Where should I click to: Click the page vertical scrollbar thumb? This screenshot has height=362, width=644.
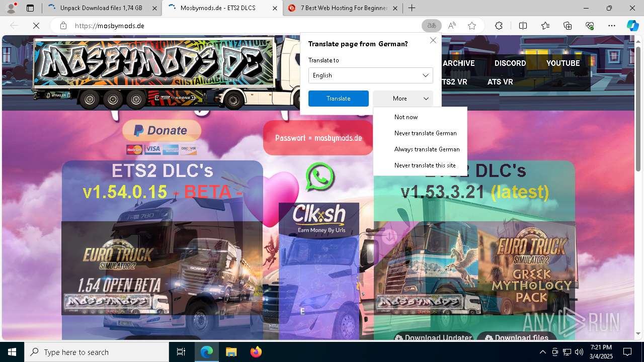click(638, 108)
